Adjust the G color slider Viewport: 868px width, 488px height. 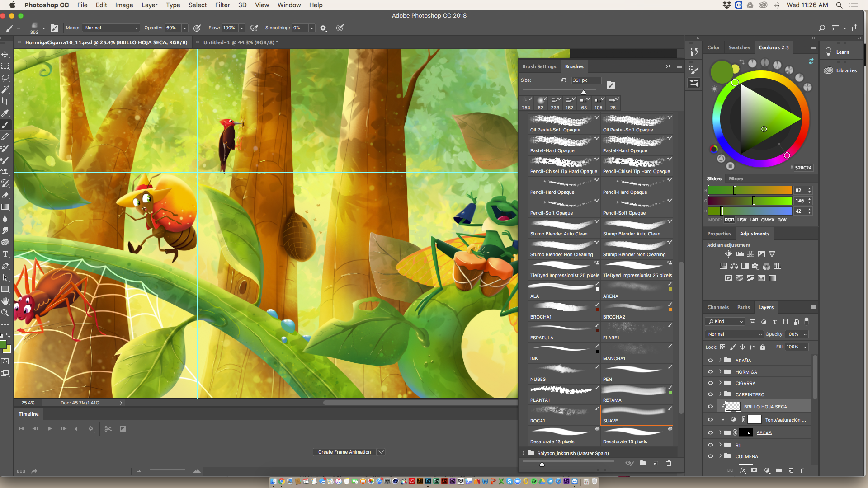pos(750,201)
